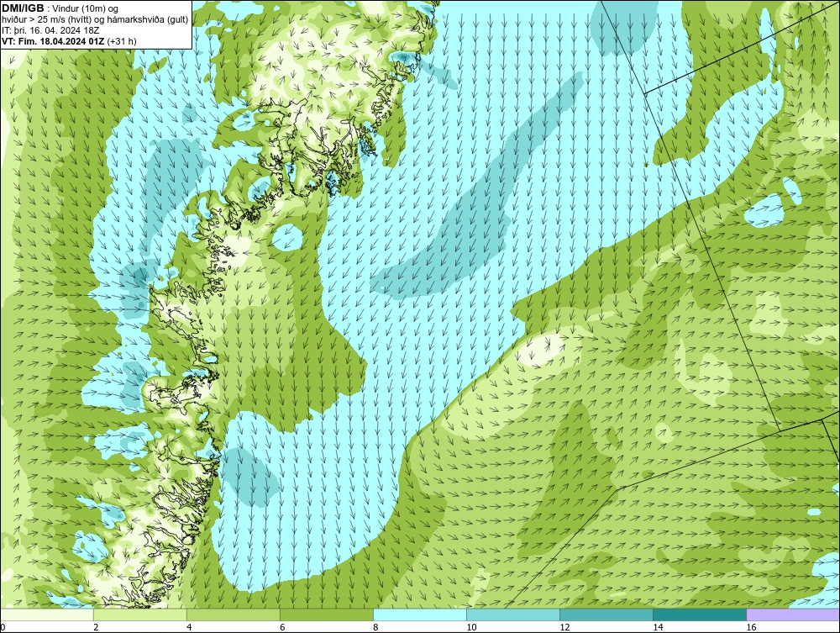Viewport: 840px width, 633px height.
Task: Click the light cyan 8–10 m/s legend swatch
Action: pyautogui.click(x=420, y=615)
